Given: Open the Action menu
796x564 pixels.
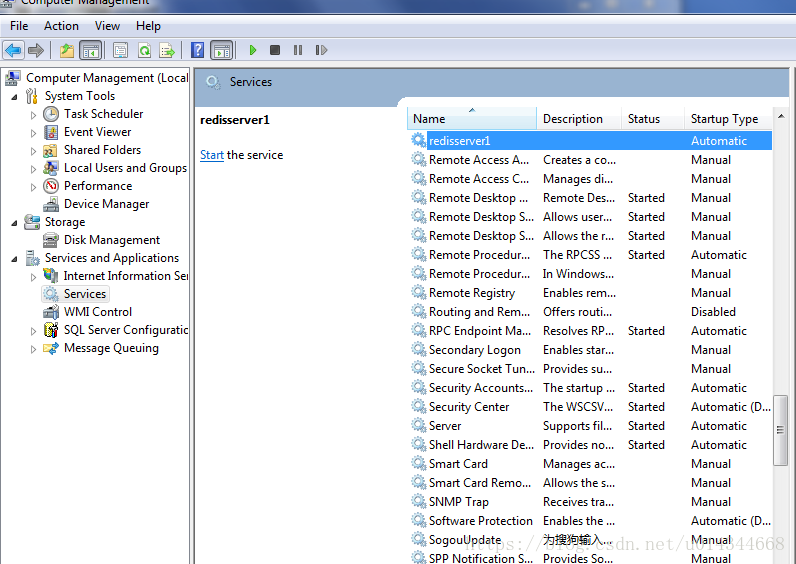Looking at the screenshot, I should [61, 26].
